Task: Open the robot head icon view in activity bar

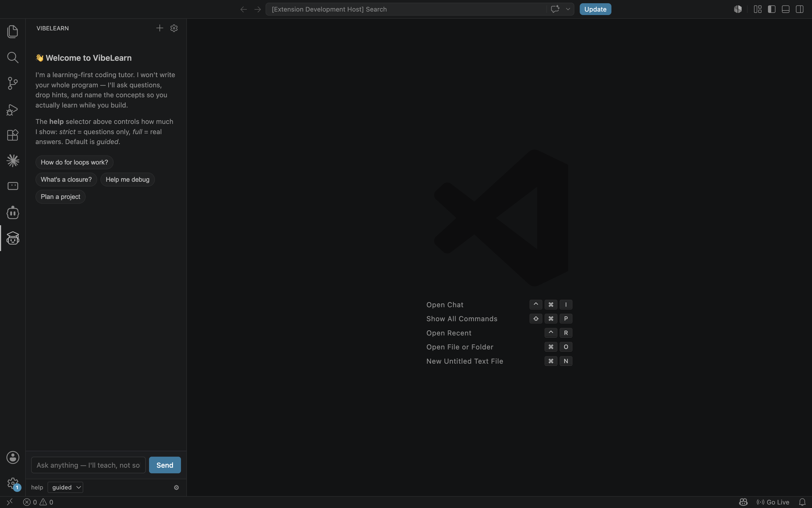Action: point(13,212)
